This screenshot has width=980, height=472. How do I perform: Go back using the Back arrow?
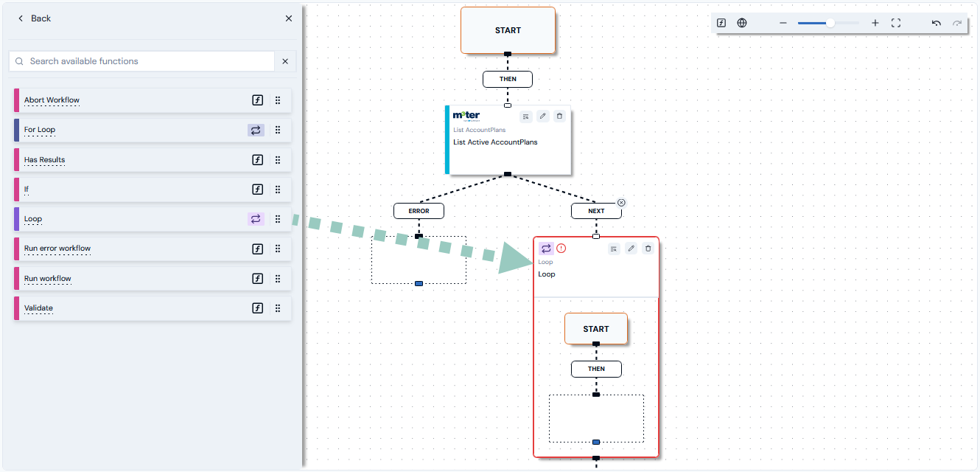click(21, 18)
